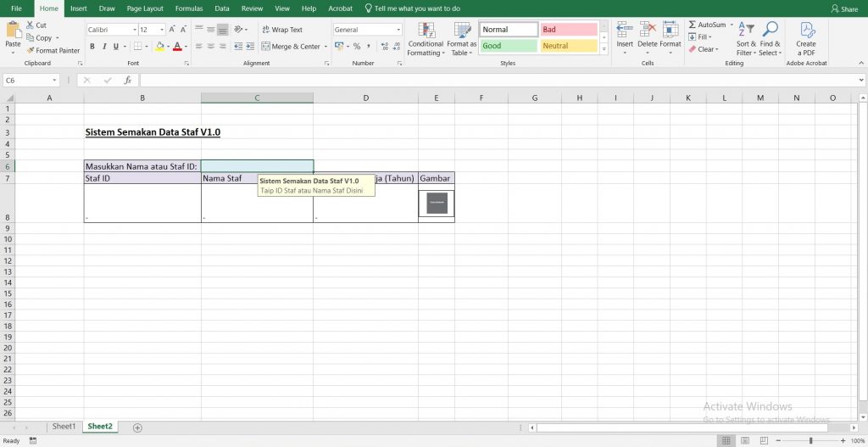Apply Comma Style
The width and height of the screenshot is (868, 447).
(x=368, y=47)
